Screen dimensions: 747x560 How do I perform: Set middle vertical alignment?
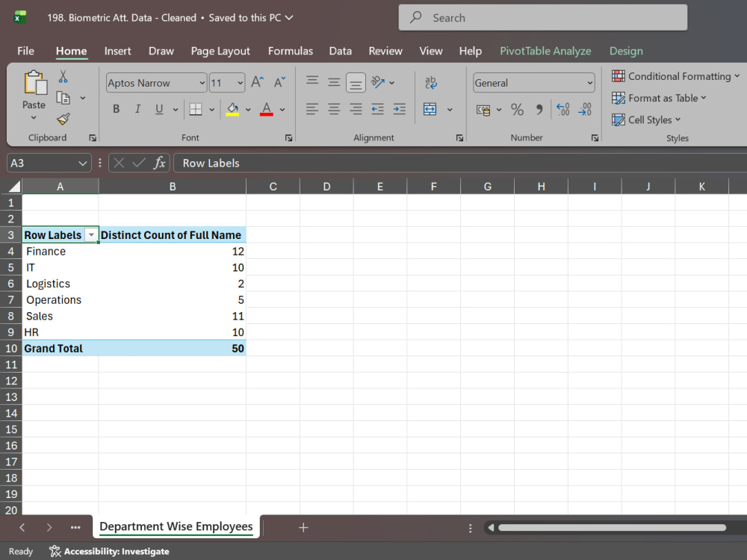tap(334, 82)
